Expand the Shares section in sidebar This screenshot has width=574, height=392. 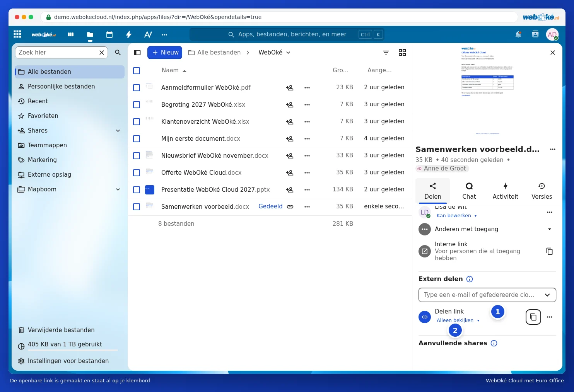pos(118,131)
